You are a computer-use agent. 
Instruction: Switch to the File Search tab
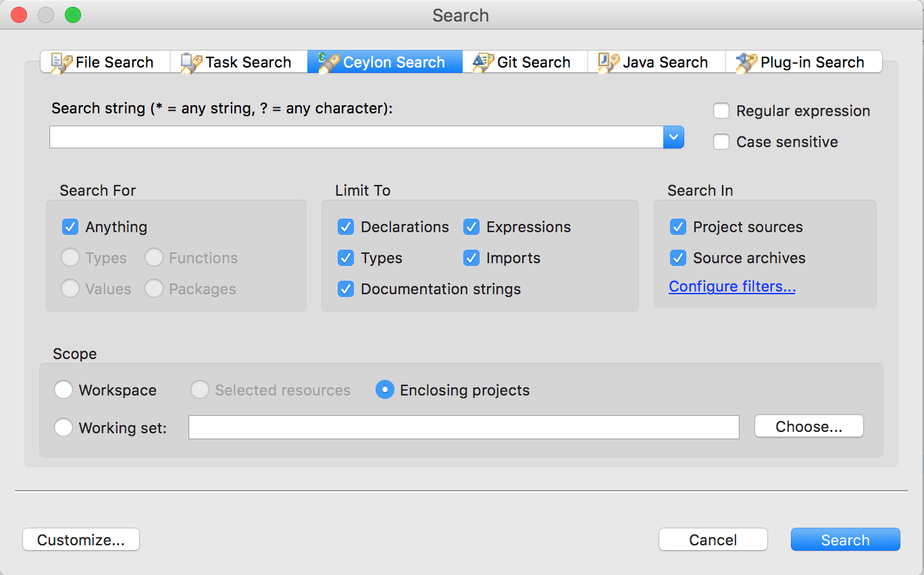[105, 62]
